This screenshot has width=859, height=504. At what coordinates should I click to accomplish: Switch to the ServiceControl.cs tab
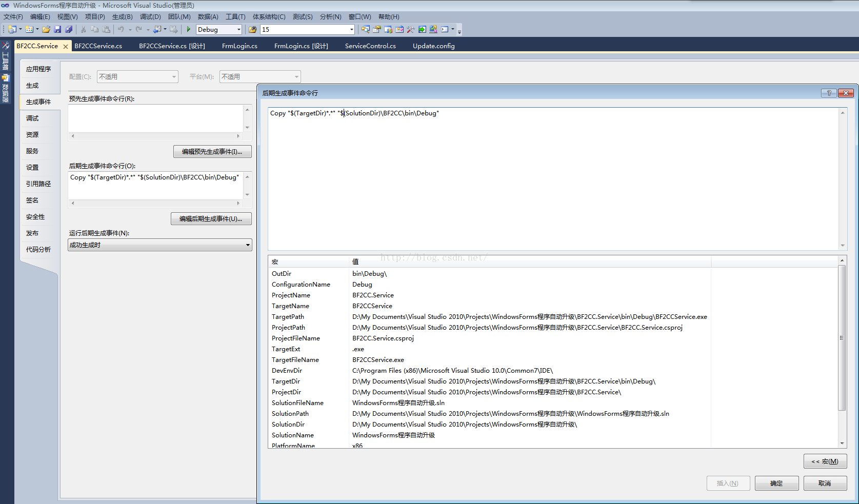(x=370, y=46)
